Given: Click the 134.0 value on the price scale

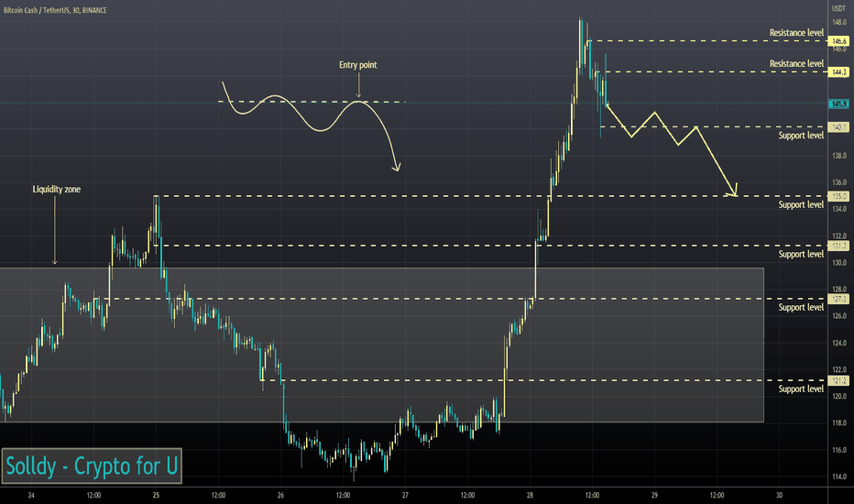Looking at the screenshot, I should click(x=839, y=209).
